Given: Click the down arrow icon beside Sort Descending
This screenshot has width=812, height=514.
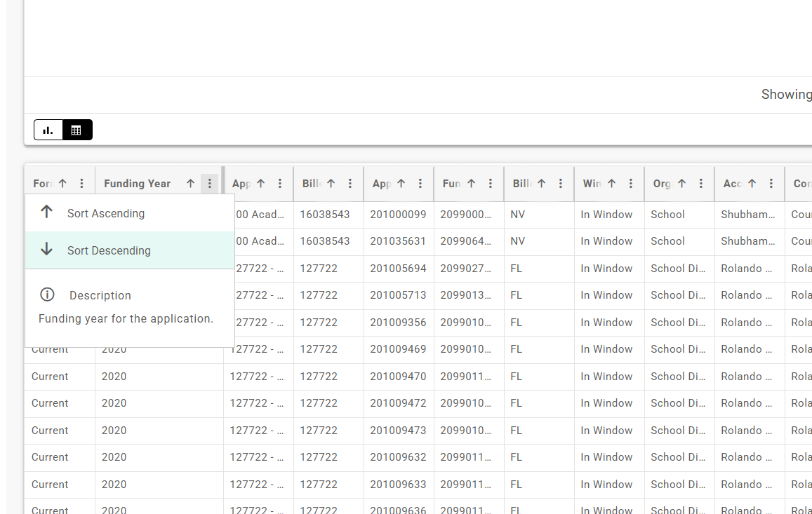Looking at the screenshot, I should pyautogui.click(x=46, y=250).
